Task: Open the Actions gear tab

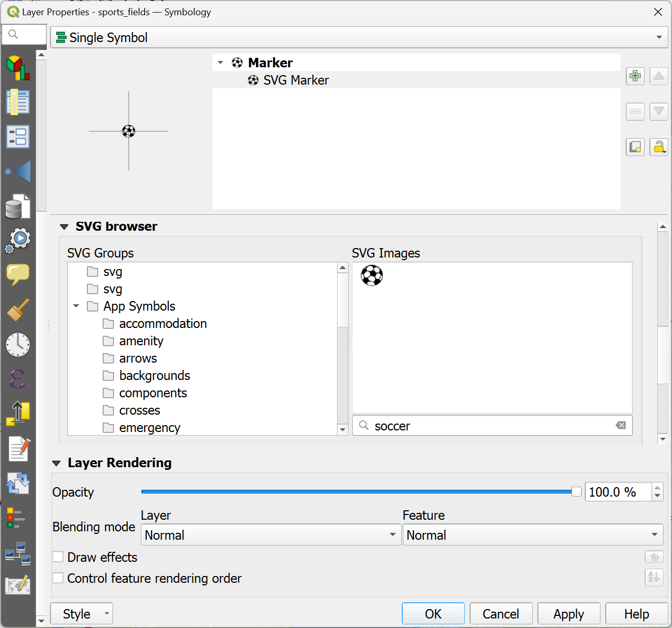Action: (18, 240)
